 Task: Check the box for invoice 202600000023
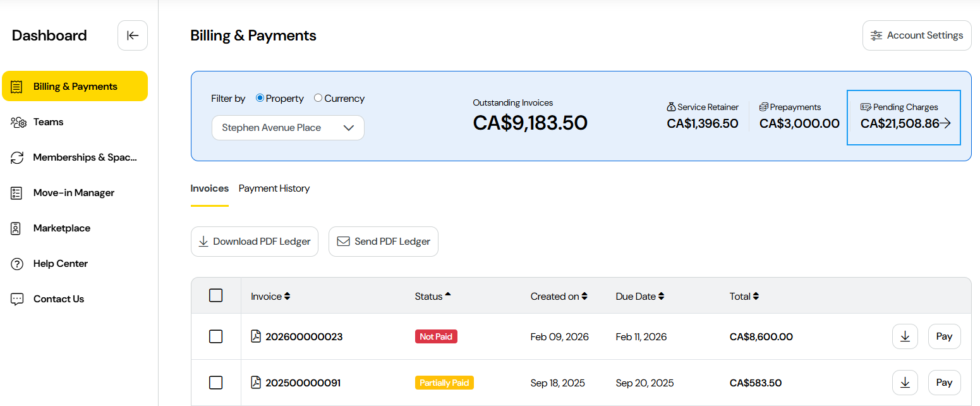(x=216, y=336)
